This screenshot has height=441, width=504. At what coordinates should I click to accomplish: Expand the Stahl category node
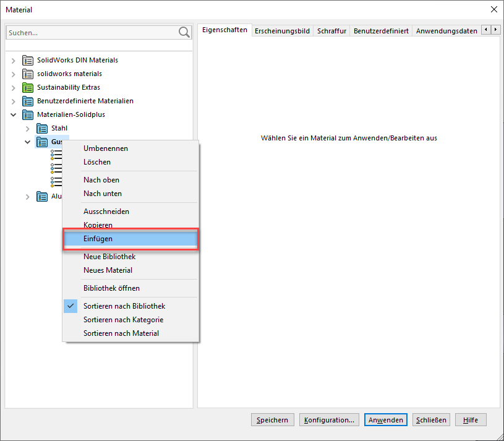[27, 129]
